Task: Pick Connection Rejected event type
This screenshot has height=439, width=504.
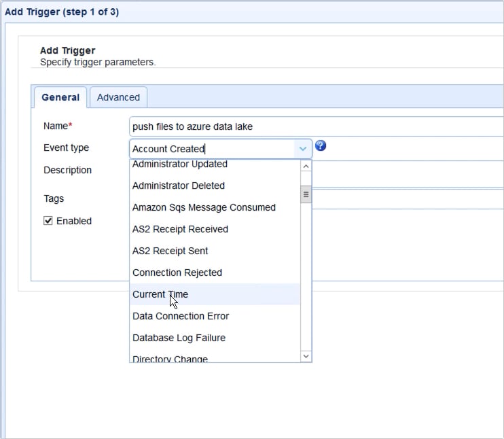Action: point(177,273)
